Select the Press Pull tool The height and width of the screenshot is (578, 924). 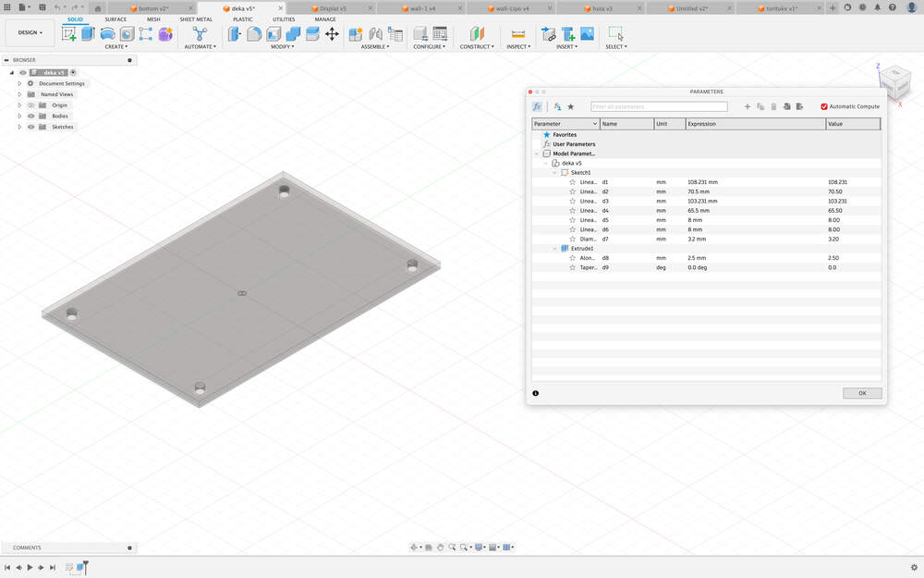[235, 33]
